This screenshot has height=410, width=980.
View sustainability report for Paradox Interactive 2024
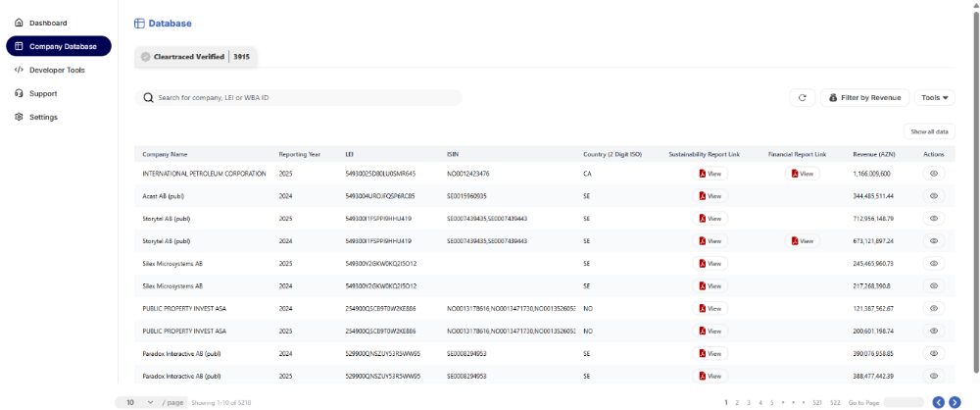point(710,354)
